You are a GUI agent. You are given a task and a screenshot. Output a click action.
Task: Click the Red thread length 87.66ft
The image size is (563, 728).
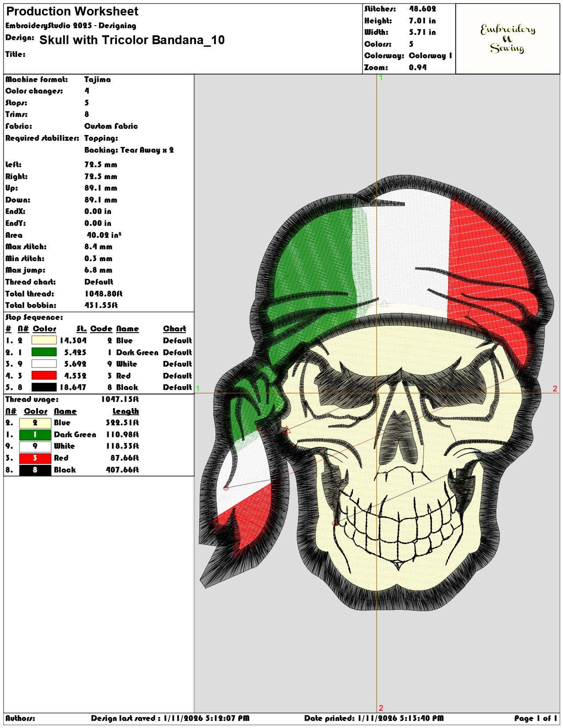125,458
